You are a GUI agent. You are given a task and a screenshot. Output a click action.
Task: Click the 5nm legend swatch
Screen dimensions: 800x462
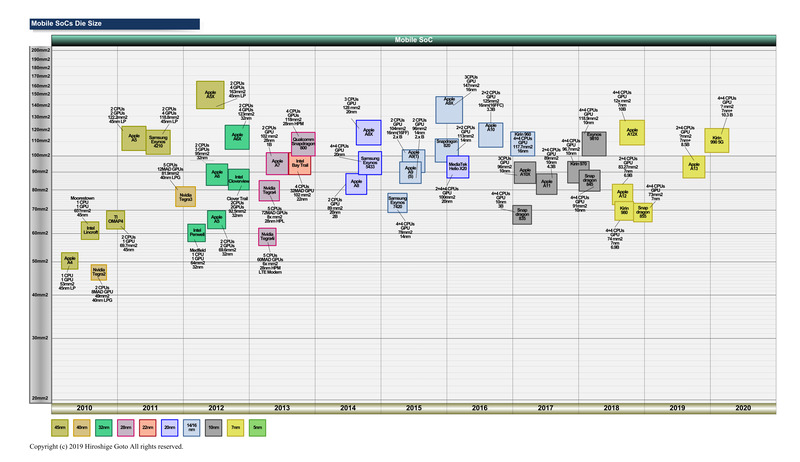257,427
